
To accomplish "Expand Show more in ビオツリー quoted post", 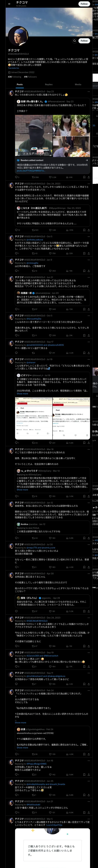I will click(x=22, y=393).
